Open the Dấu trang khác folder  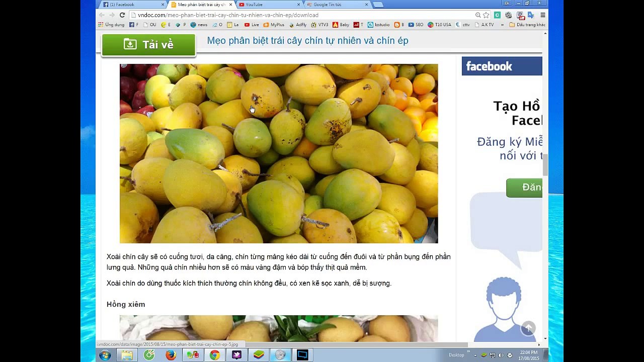[527, 25]
